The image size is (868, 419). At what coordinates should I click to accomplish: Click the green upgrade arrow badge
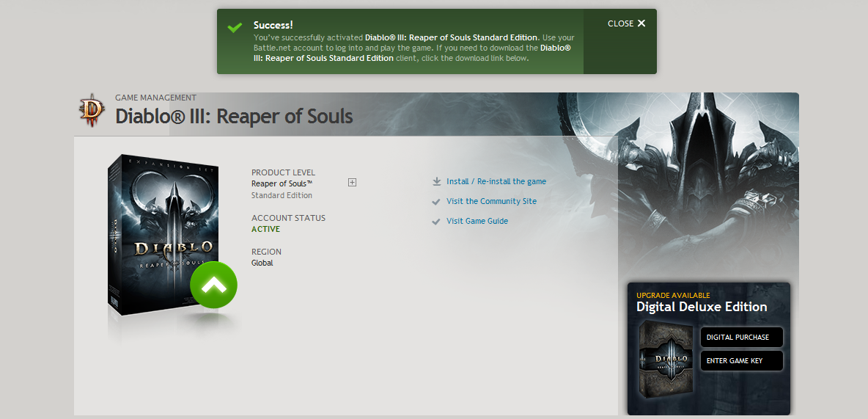click(213, 285)
